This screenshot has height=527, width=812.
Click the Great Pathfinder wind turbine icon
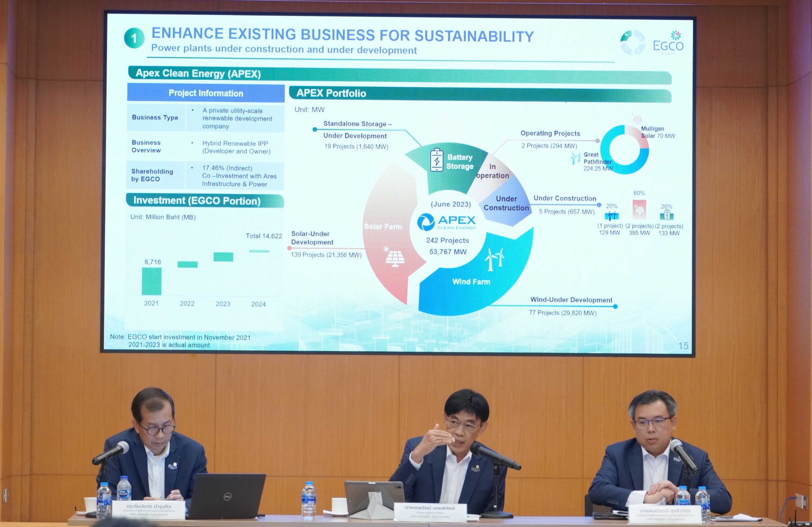pos(575,158)
